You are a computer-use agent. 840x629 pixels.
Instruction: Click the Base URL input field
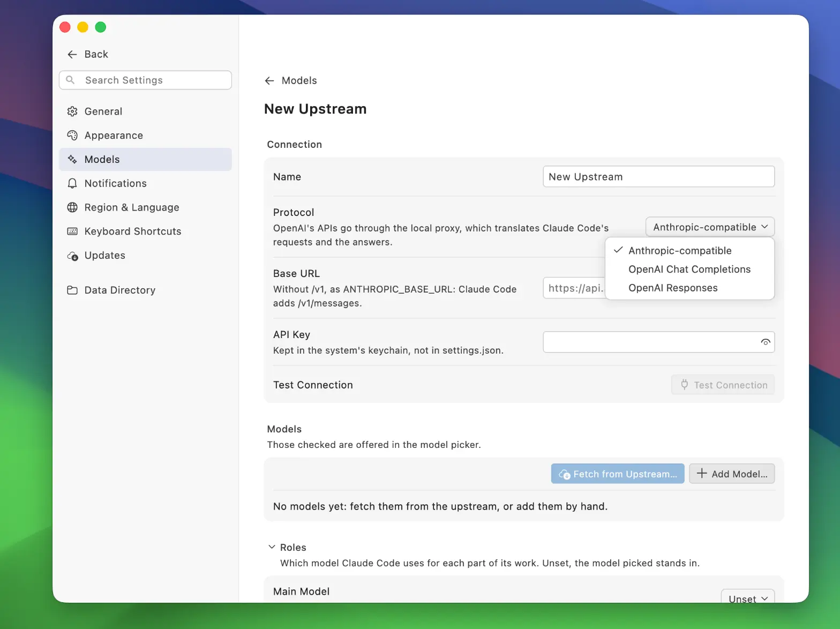[574, 288]
